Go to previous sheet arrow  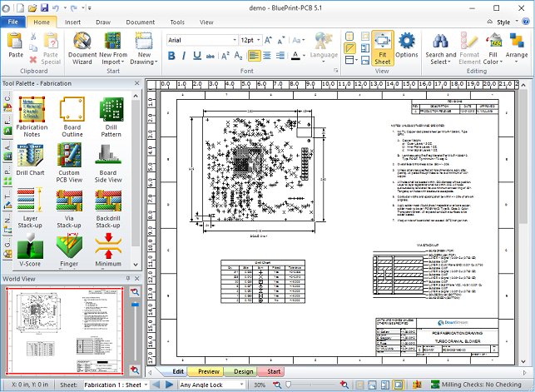click(156, 385)
